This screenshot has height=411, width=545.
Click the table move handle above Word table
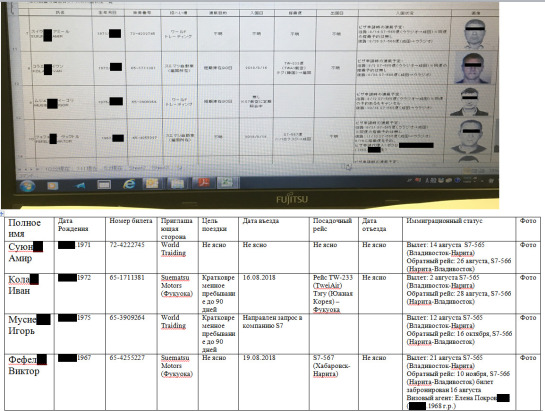(2, 213)
